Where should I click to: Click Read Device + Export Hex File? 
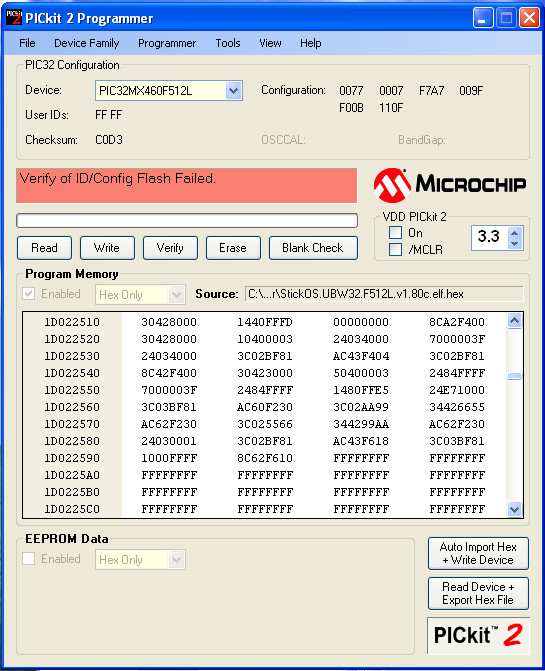[478, 593]
